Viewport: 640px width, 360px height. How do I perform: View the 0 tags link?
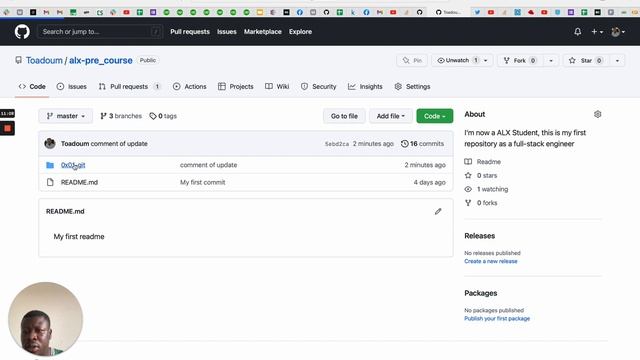[163, 116]
